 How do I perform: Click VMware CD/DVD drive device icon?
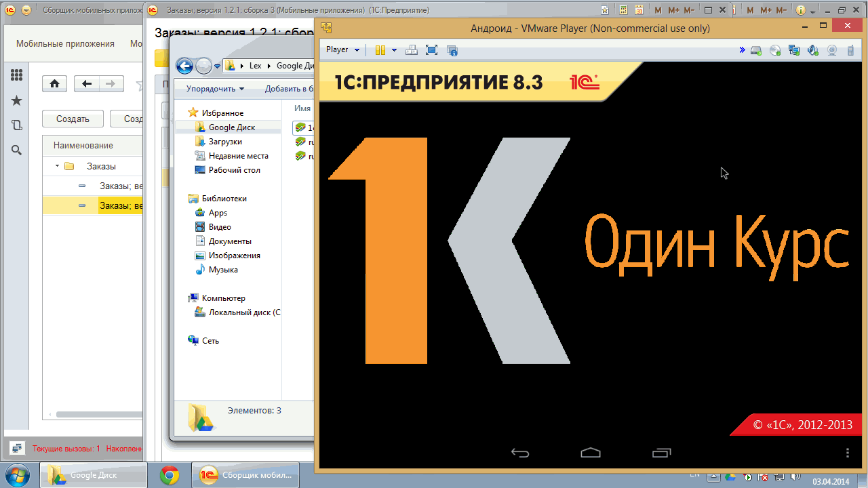point(775,50)
